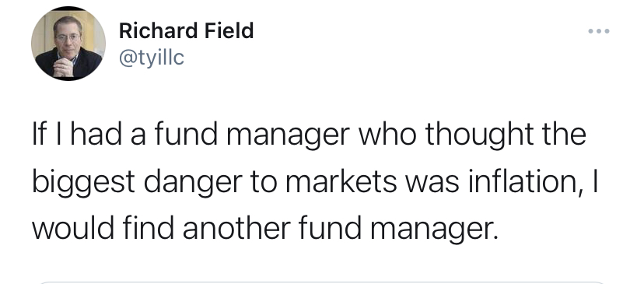This screenshot has width=644, height=284.
Task: Click Richard Field's profile avatar photo
Action: (x=68, y=43)
